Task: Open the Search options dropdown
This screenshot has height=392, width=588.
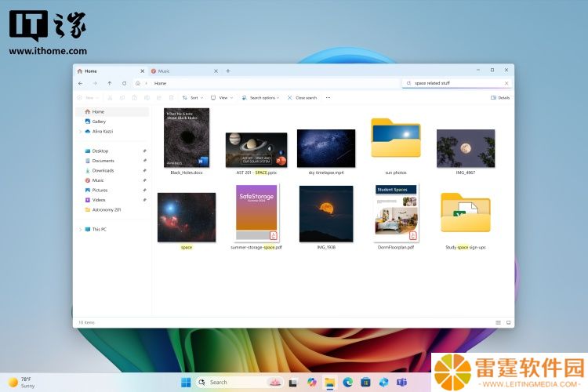Action: click(x=260, y=97)
